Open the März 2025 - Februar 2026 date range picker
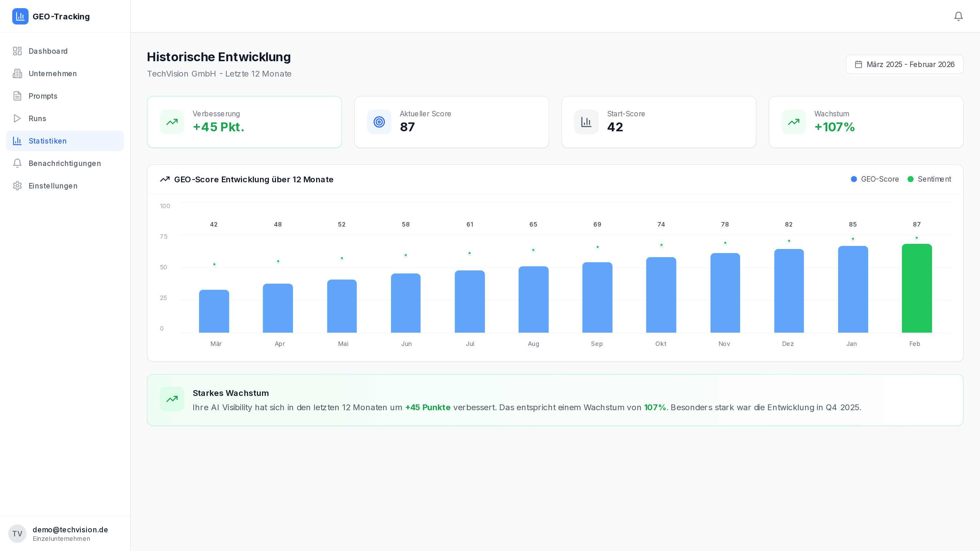 click(x=904, y=64)
